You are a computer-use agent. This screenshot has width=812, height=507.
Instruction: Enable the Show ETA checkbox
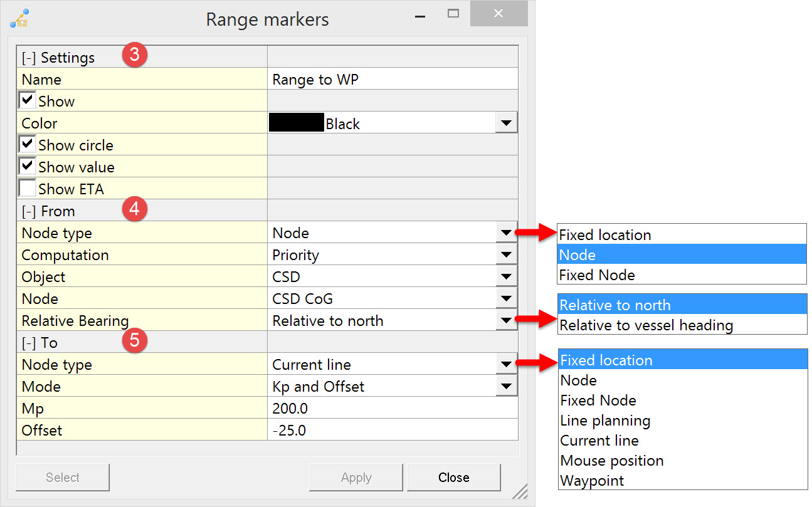tap(28, 189)
